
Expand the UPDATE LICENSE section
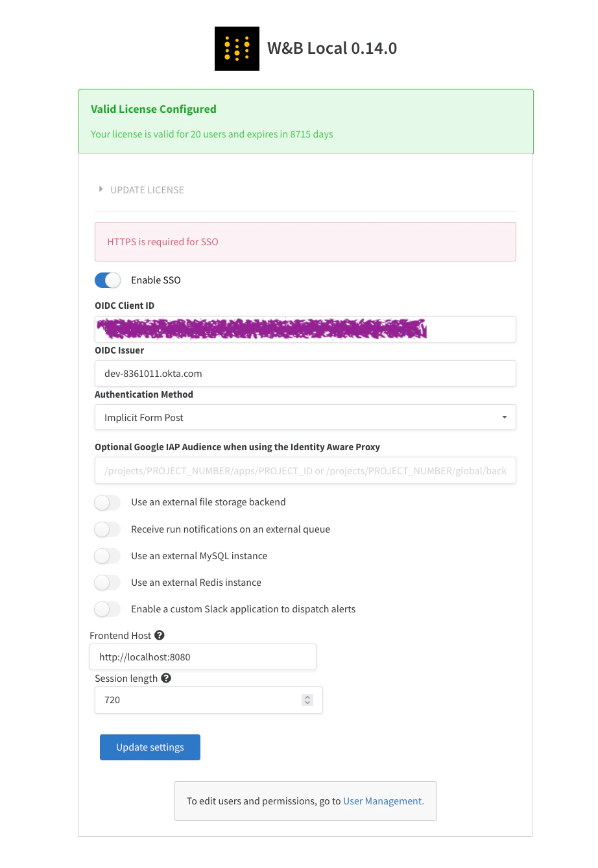pos(141,189)
